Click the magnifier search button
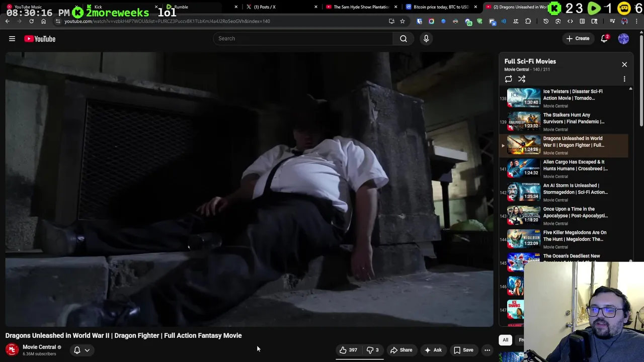 404,39
